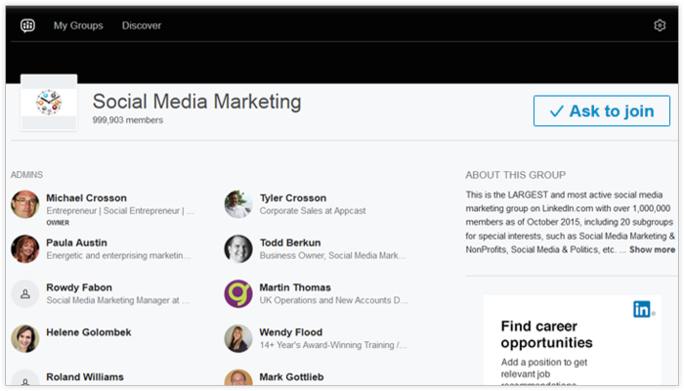This screenshot has height=391, width=684.
Task: Click the Find career opportunities ad heading
Action: (x=547, y=334)
